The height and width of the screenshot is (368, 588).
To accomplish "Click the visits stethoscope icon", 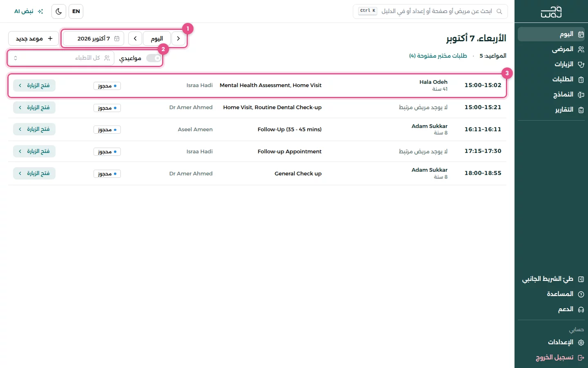I will pos(581,64).
